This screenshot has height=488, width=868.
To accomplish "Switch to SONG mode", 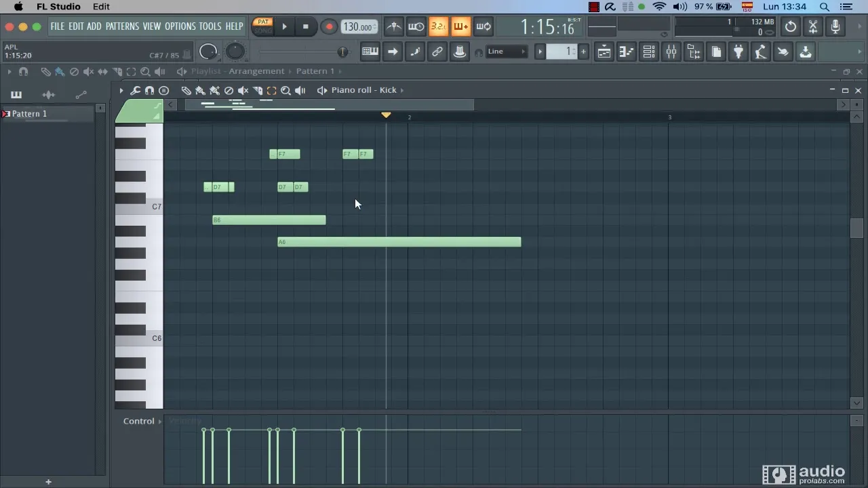I will (263, 31).
